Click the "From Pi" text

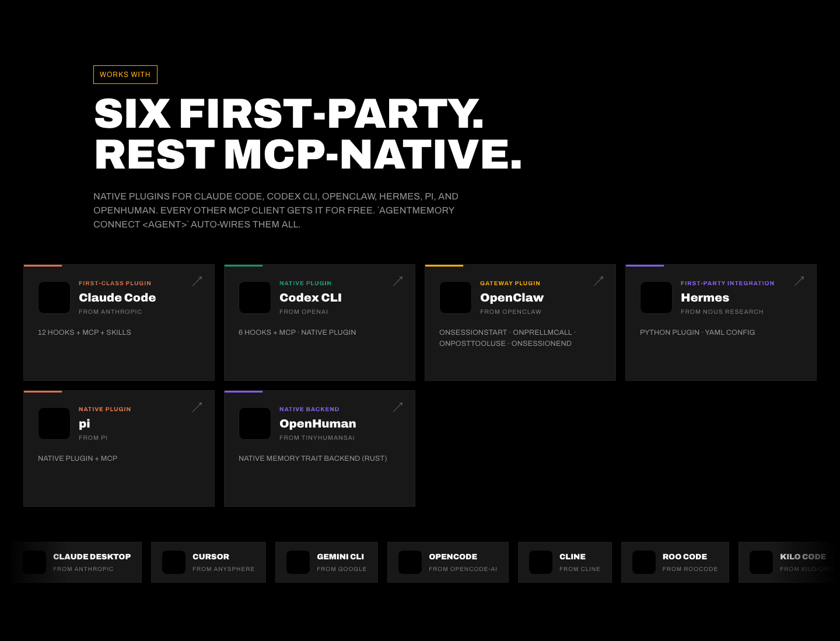point(93,438)
